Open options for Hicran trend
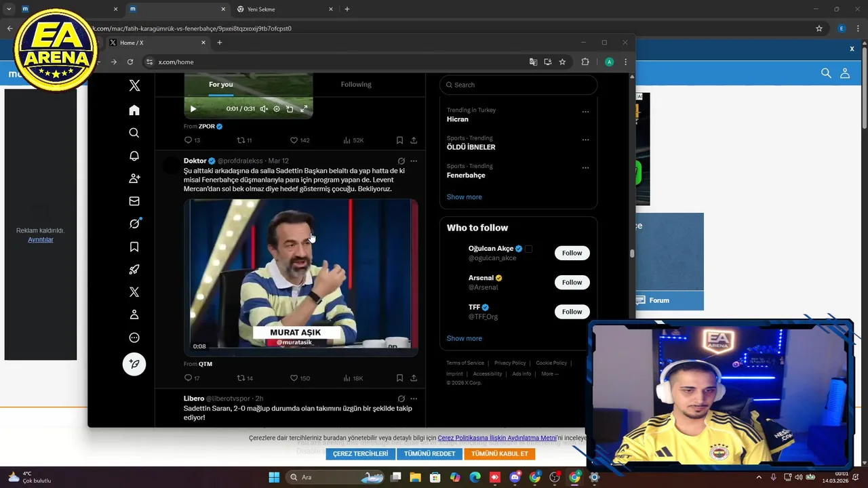 585,112
